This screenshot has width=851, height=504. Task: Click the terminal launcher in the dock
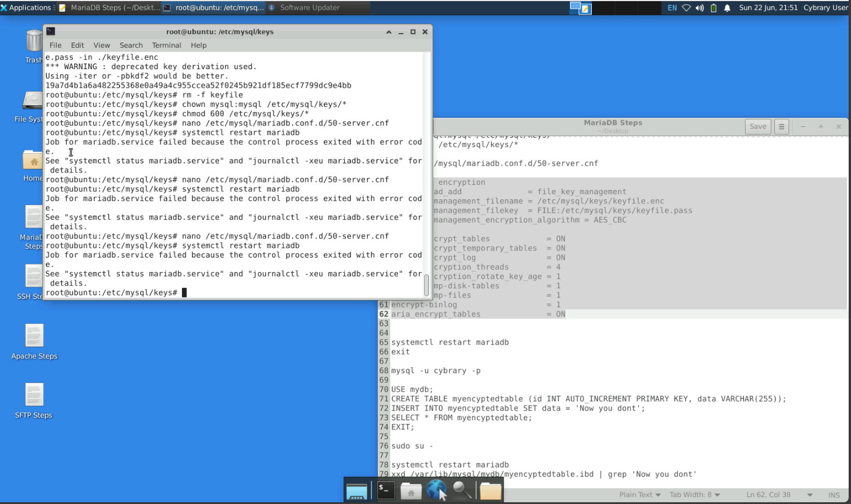(x=385, y=491)
